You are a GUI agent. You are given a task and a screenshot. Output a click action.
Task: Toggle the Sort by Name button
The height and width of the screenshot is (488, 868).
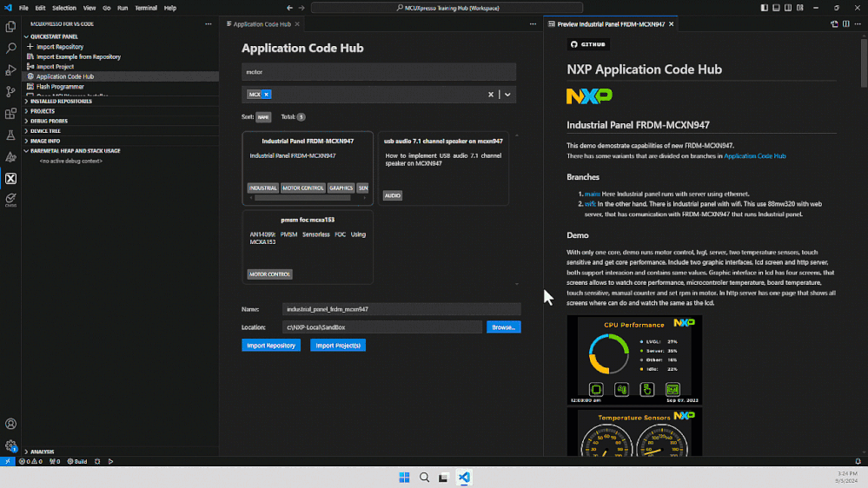[263, 116]
